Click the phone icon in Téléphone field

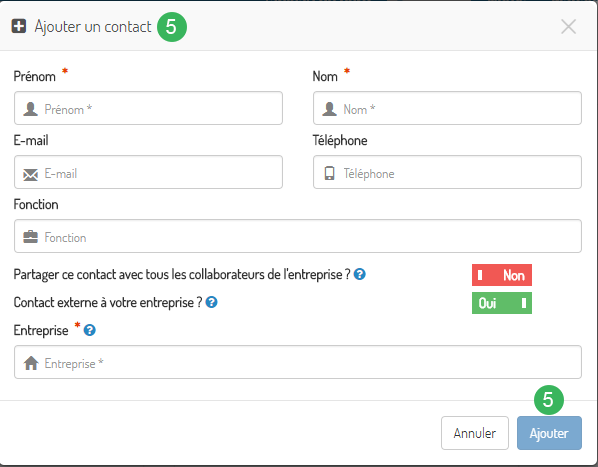[330, 173]
